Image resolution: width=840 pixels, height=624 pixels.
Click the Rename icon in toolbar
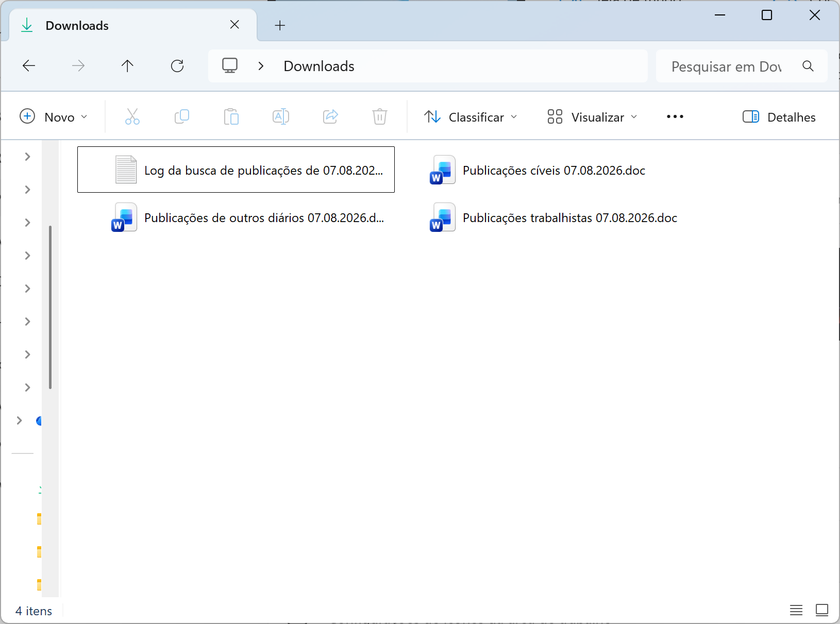(281, 117)
